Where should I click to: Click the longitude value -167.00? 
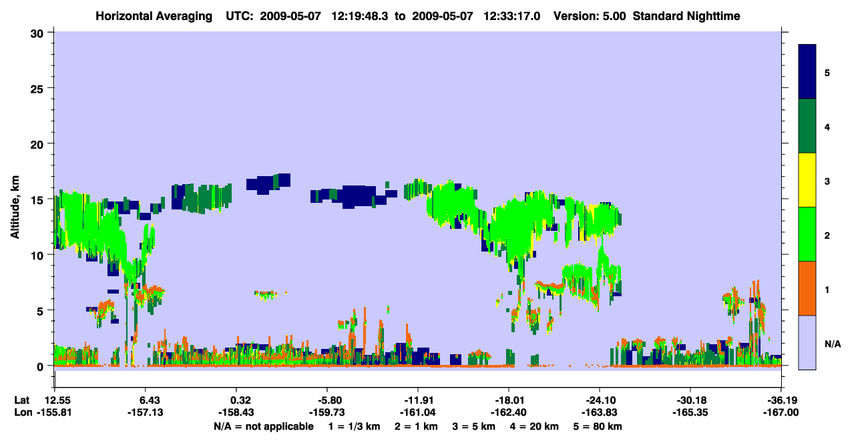click(781, 413)
